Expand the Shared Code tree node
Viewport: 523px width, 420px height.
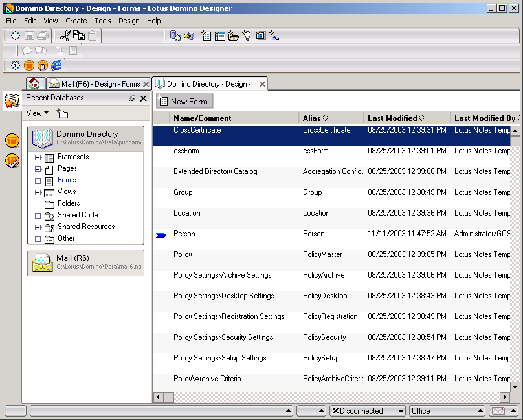tap(38, 216)
